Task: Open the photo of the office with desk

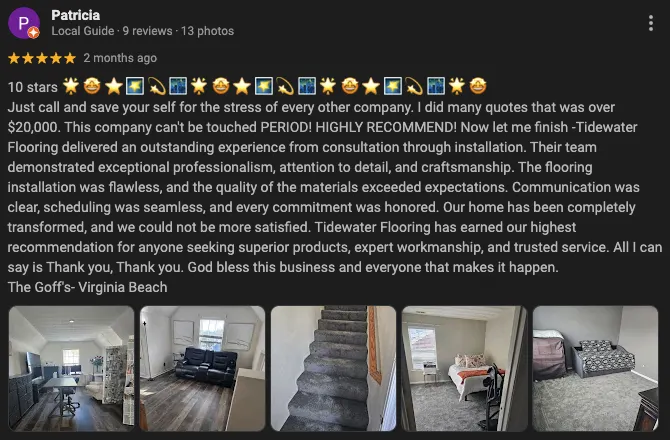Action: 71,368
